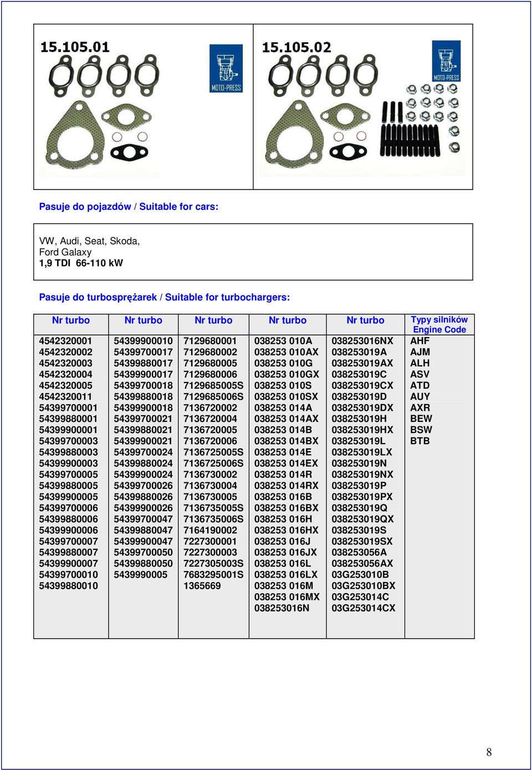Viewport: 532px width, 770px height.
Task: Click engine code BTB
Action: 420,441
